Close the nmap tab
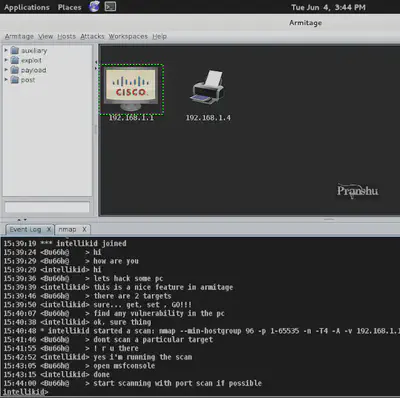The width and height of the screenshot is (400, 398). tap(84, 229)
